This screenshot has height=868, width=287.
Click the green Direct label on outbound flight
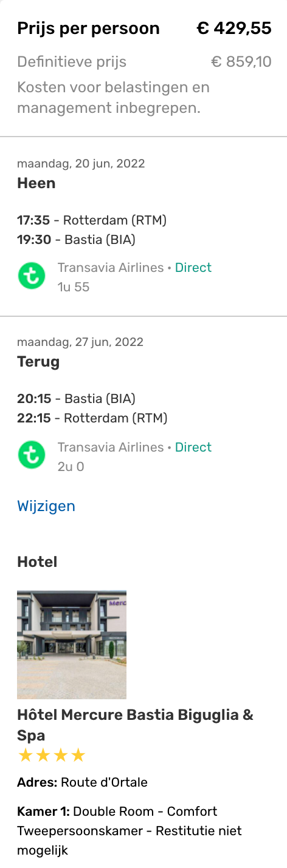(x=193, y=268)
